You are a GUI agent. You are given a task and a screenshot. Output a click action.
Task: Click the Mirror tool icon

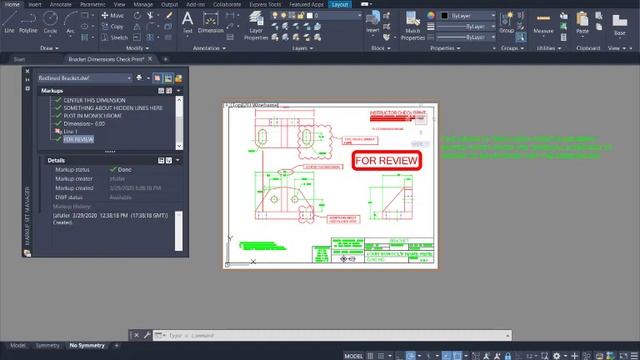pyautogui.click(x=137, y=27)
